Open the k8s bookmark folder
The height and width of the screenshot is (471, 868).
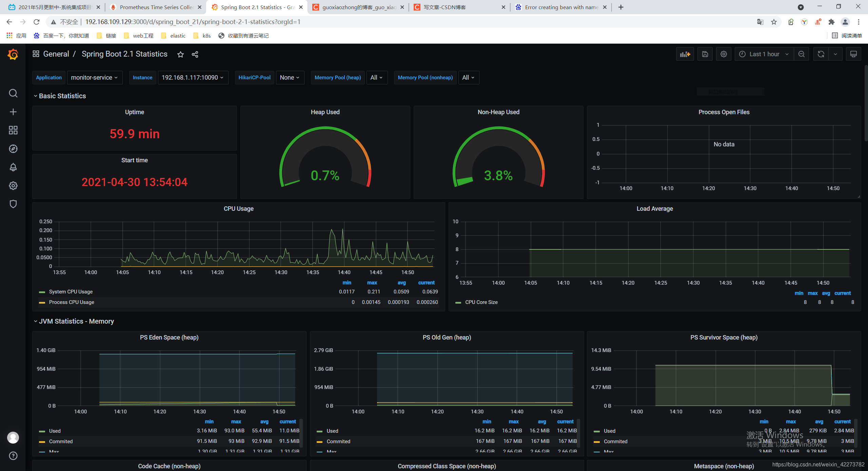tap(202, 36)
